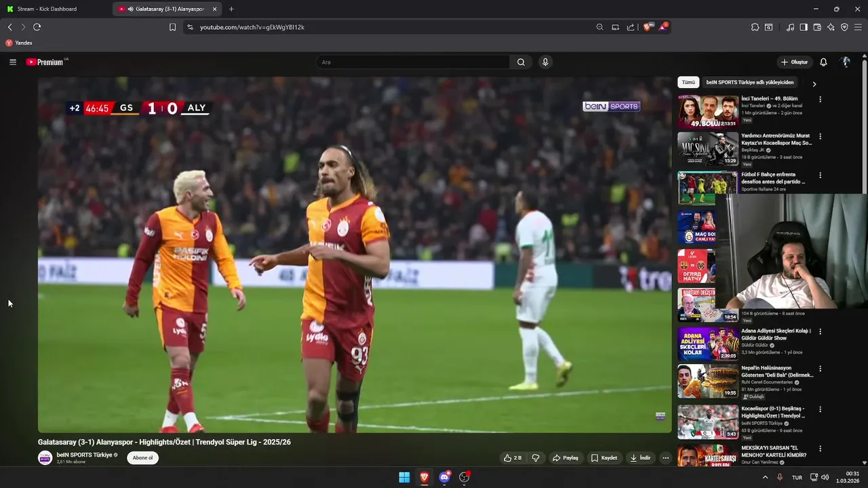Click the picture-in-picture address bar icon
Screen dimensions: 868x488
615,27
